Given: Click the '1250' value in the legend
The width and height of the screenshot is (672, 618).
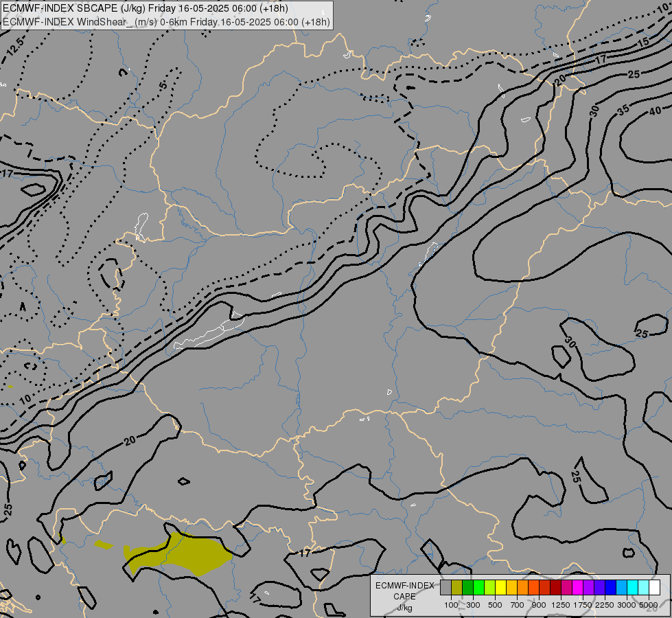Looking at the screenshot, I should (x=561, y=605).
